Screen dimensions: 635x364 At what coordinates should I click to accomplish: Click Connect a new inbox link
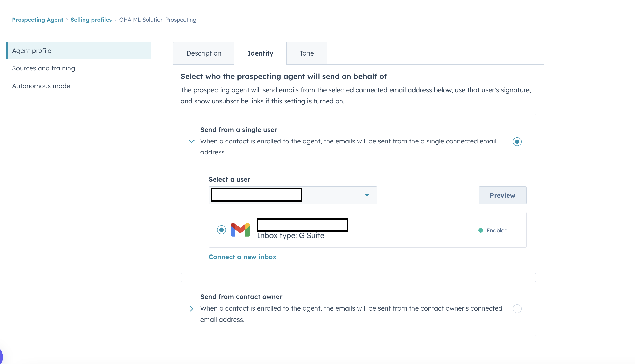(x=242, y=257)
